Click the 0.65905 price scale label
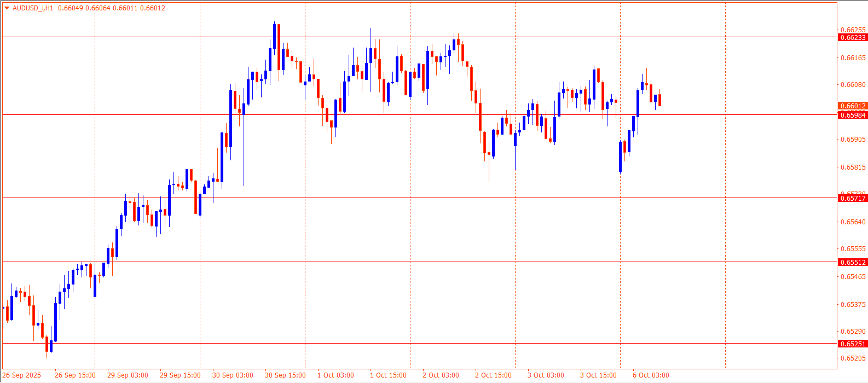 [853, 140]
